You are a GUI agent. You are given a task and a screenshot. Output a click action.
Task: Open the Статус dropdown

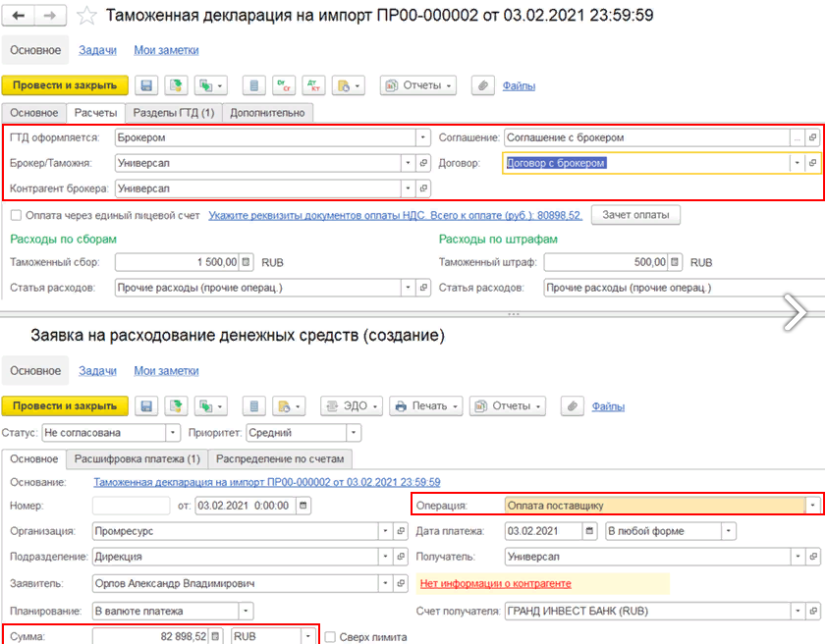[174, 433]
